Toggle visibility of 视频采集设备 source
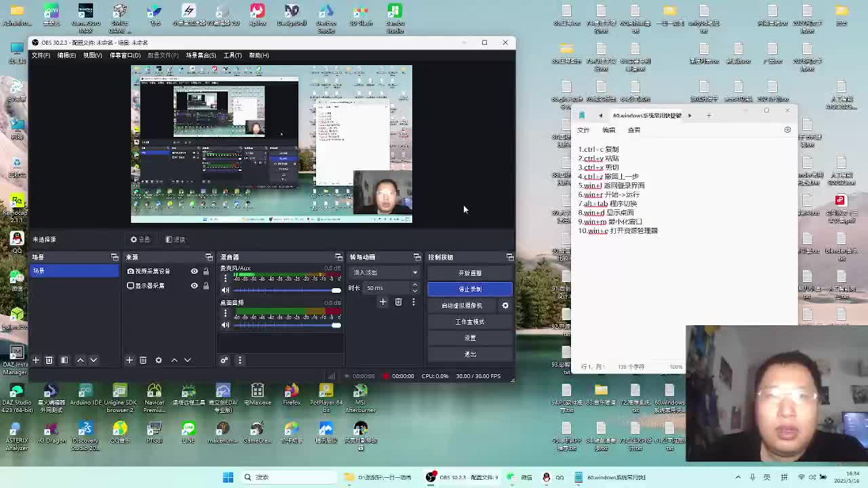 tap(194, 271)
